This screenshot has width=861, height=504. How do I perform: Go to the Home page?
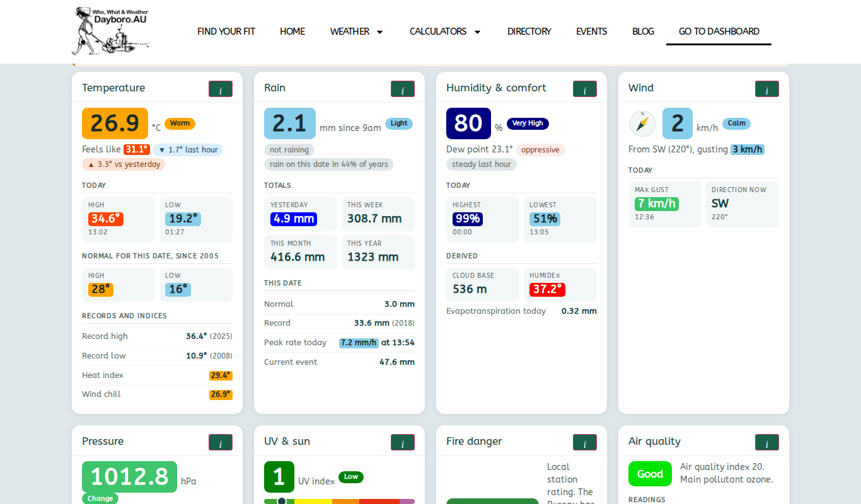292,31
